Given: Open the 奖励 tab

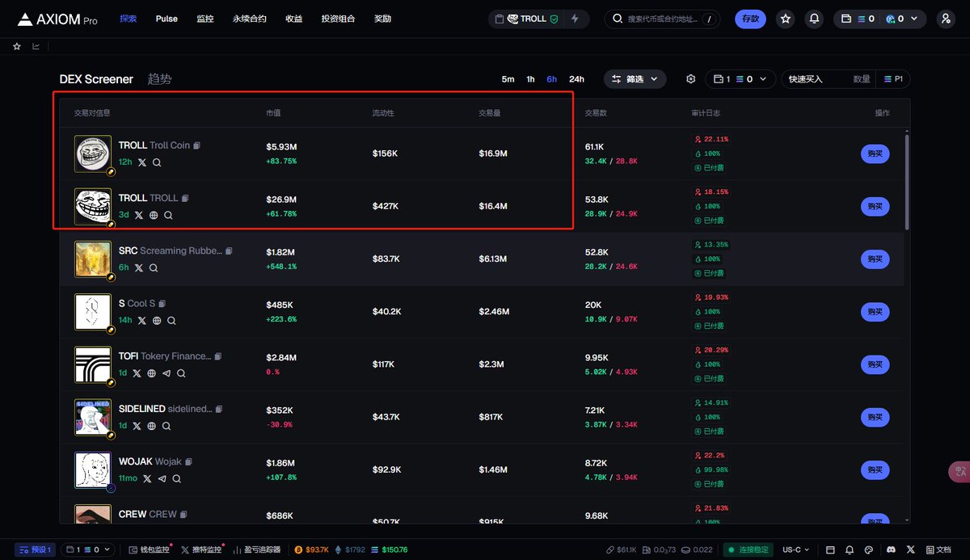Looking at the screenshot, I should pos(382,19).
